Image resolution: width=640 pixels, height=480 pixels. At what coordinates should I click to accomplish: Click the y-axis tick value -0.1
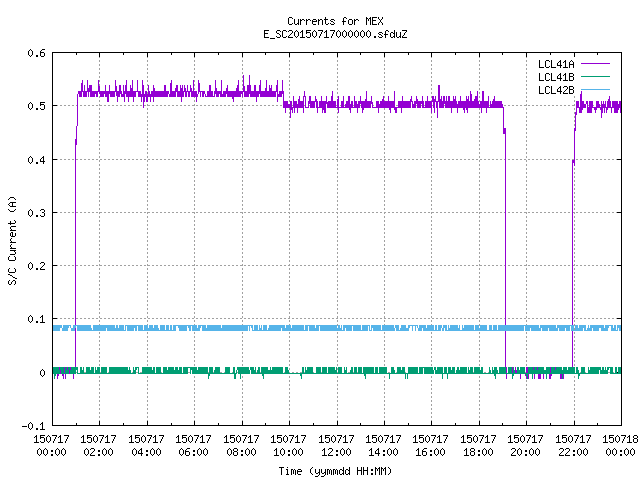[x=33, y=426]
